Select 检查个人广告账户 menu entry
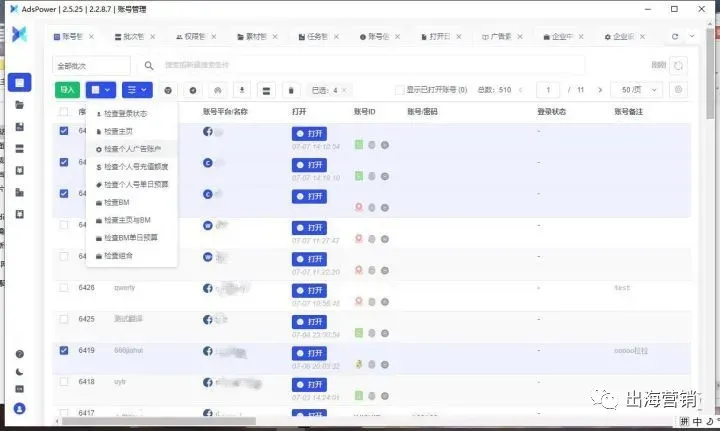The height and width of the screenshot is (431, 720). pos(131,149)
